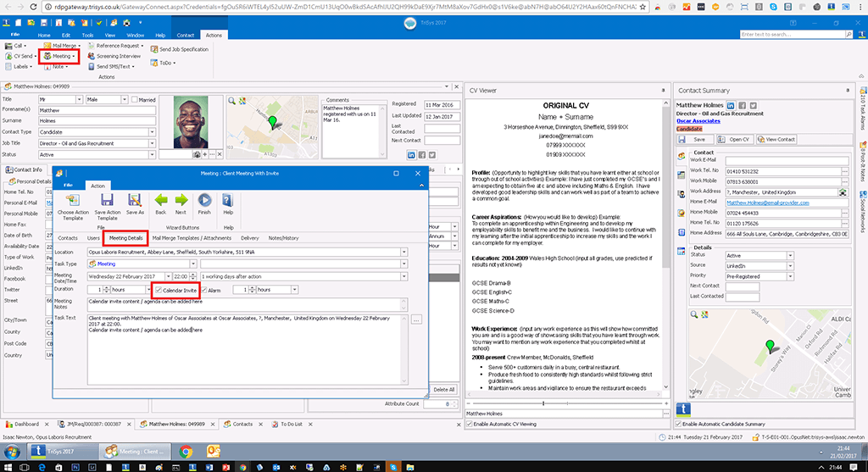
Task: Click the Work Address map lookup icon
Action: (x=843, y=192)
